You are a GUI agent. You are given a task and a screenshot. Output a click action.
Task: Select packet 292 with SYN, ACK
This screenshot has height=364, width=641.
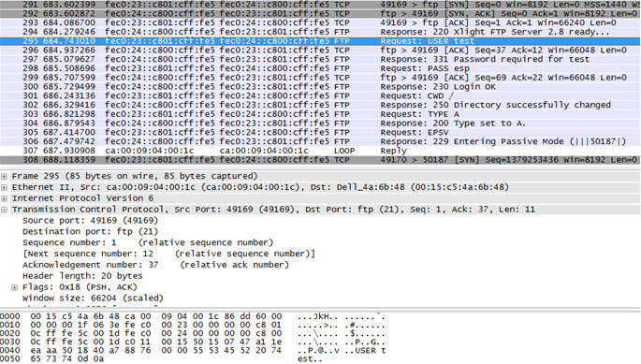[x=320, y=13]
